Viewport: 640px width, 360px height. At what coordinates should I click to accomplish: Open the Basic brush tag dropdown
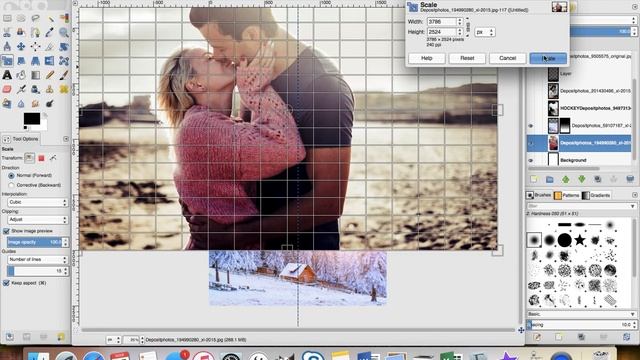581,314
